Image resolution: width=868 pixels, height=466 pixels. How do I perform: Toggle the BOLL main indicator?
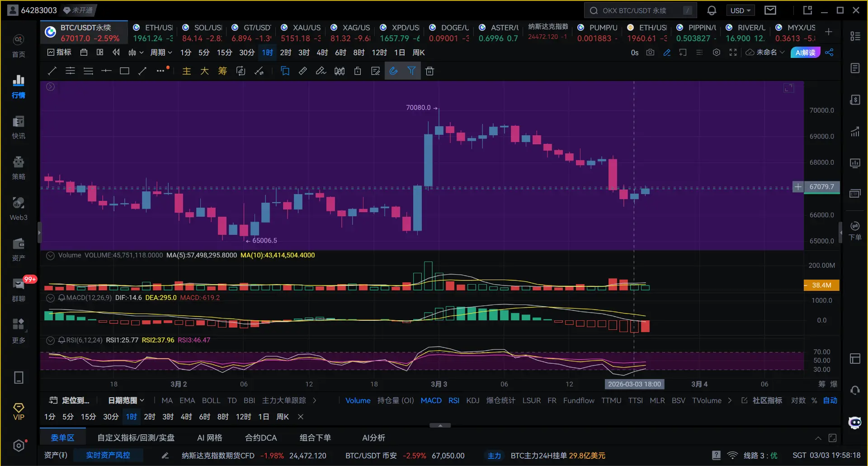(x=211, y=400)
